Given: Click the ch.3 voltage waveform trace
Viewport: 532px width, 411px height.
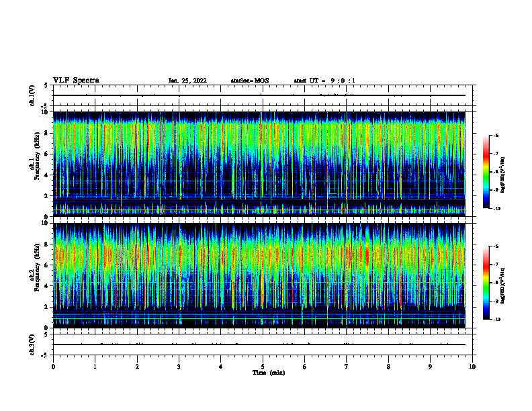Looking at the screenshot, I should [x=259, y=345].
